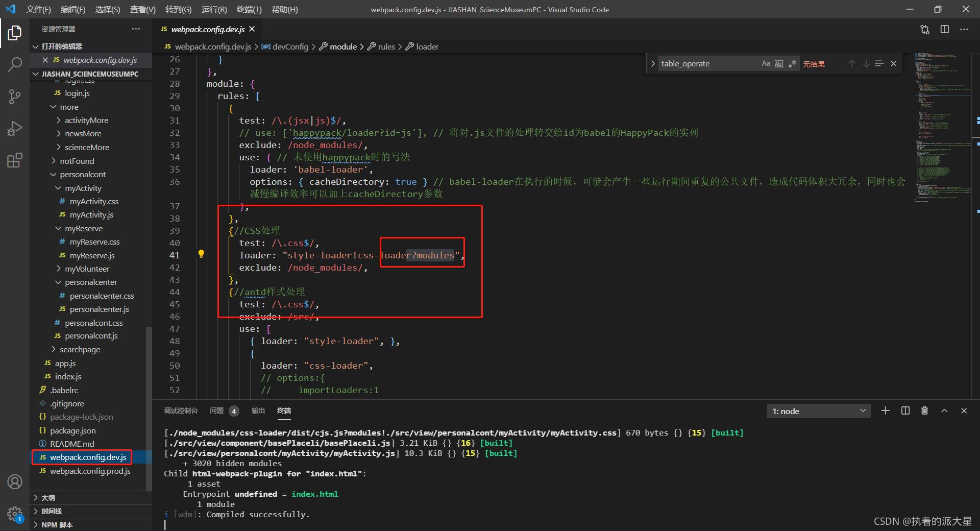Open the Help menu

pyautogui.click(x=285, y=10)
